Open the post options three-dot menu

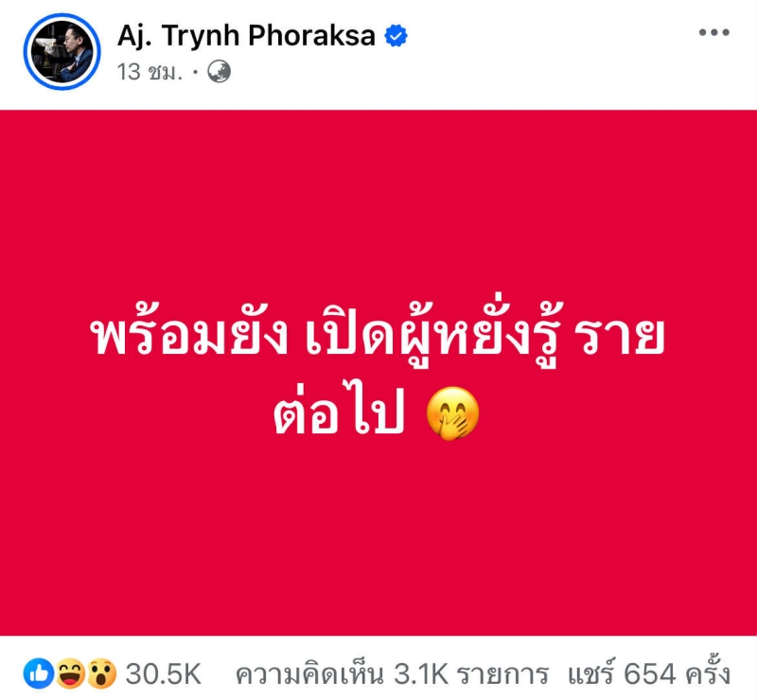[714, 32]
